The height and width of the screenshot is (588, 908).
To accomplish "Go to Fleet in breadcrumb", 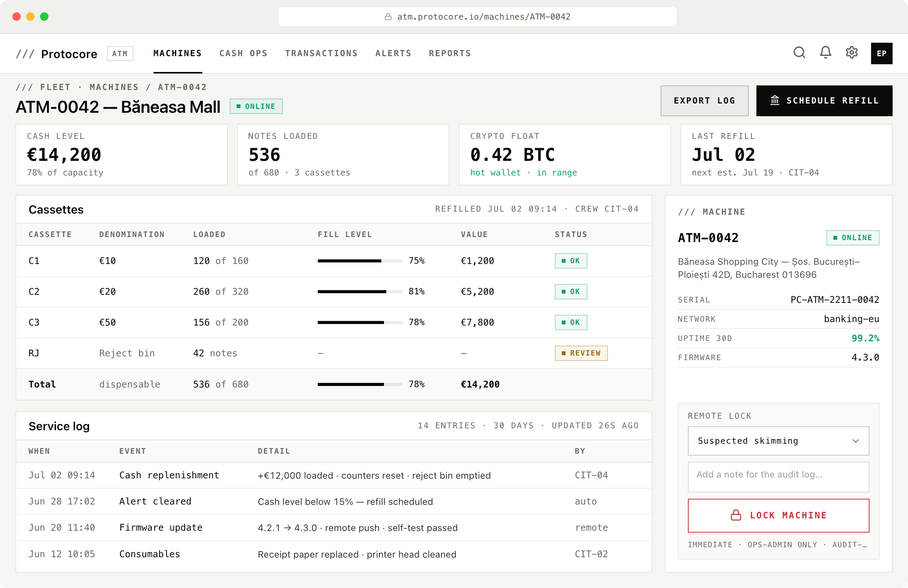I will tap(55, 87).
